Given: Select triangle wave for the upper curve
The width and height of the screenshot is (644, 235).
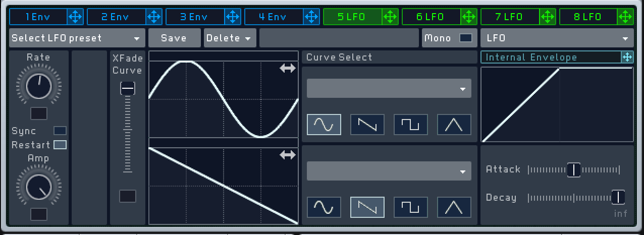Looking at the screenshot, I should click(454, 124).
